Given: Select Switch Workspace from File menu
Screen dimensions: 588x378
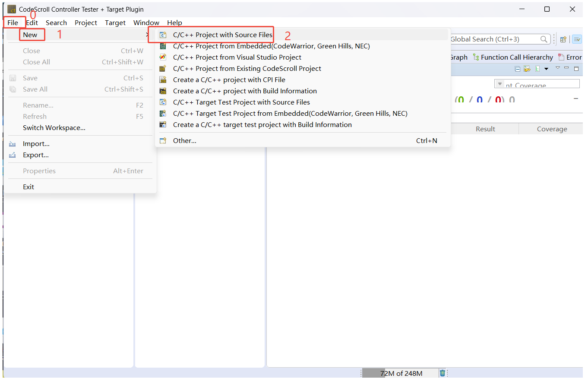Looking at the screenshot, I should pos(54,128).
